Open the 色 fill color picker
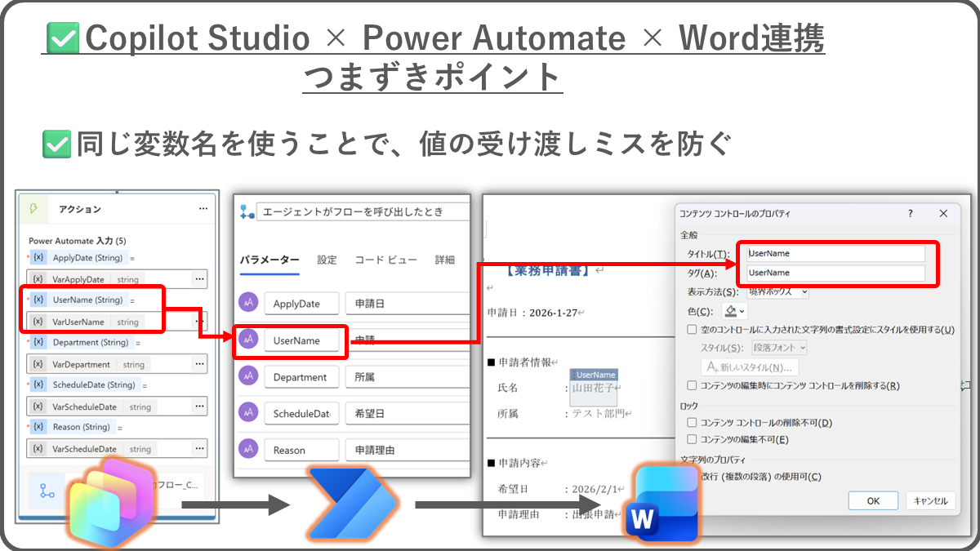980x551 pixels. tap(734, 311)
